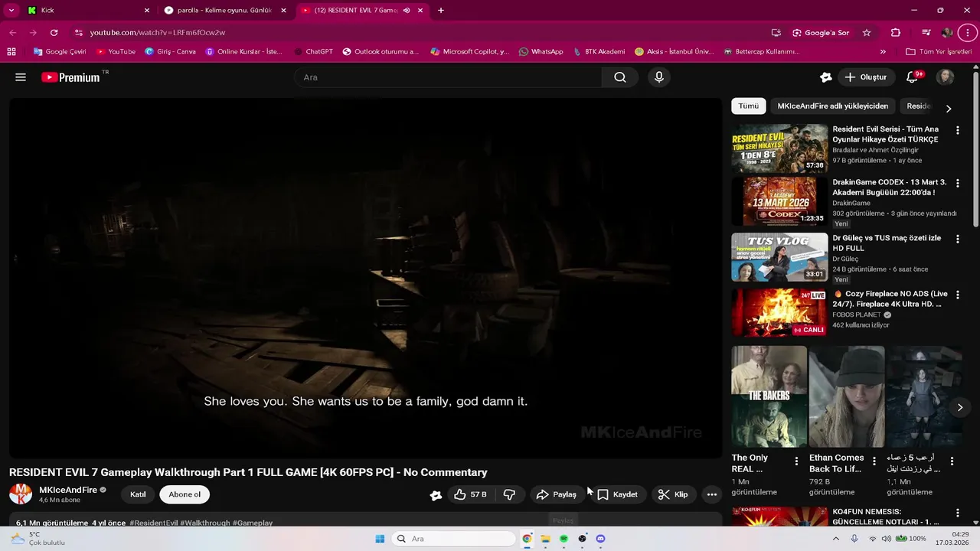Switch to the Kick browser tab
This screenshot has height=551, width=980.
(88, 11)
